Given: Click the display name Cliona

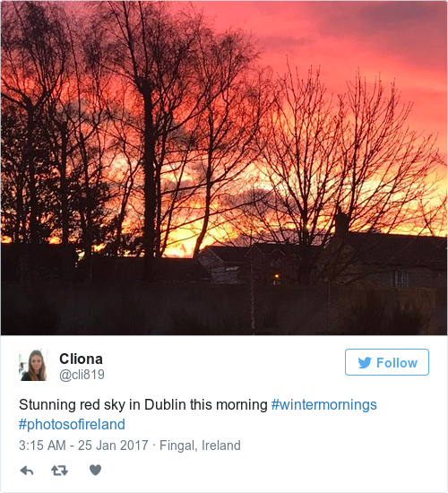Looking at the screenshot, I should [82, 359].
